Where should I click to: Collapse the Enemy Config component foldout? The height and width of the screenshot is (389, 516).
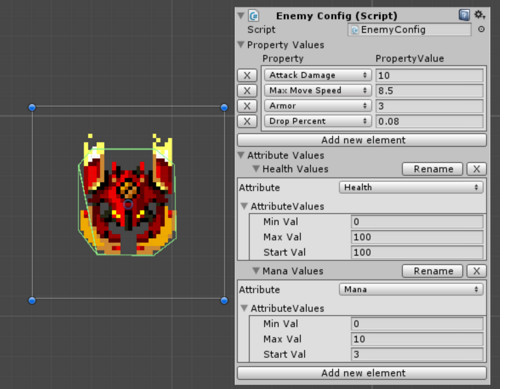coord(241,15)
